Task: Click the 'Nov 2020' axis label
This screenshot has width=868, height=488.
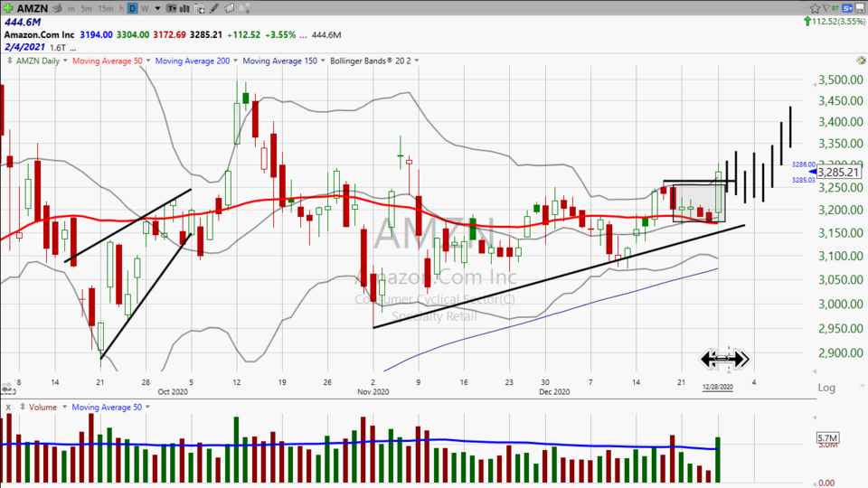Action: [373, 391]
